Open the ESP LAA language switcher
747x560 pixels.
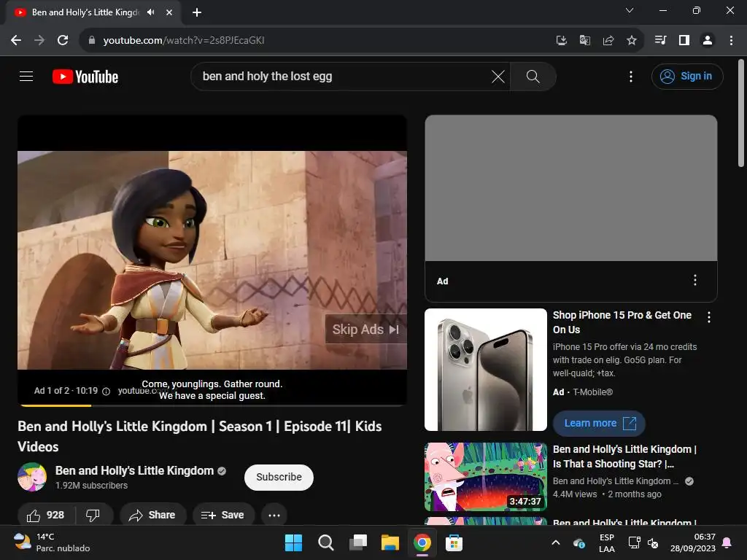coord(606,542)
